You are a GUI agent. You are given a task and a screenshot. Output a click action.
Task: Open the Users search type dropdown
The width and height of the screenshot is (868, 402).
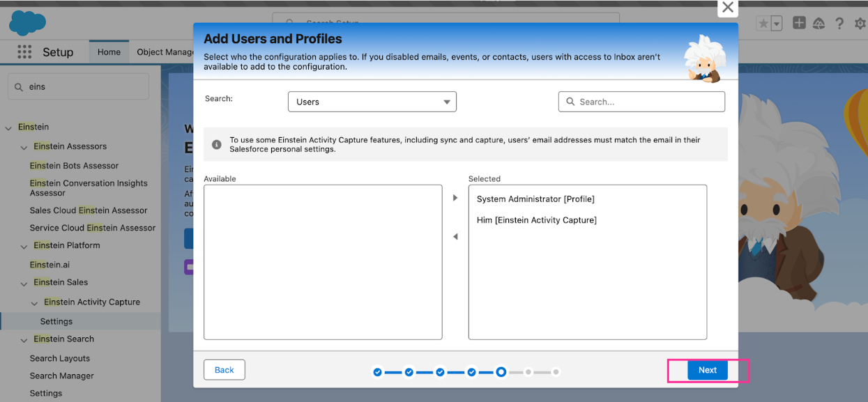[x=372, y=102]
